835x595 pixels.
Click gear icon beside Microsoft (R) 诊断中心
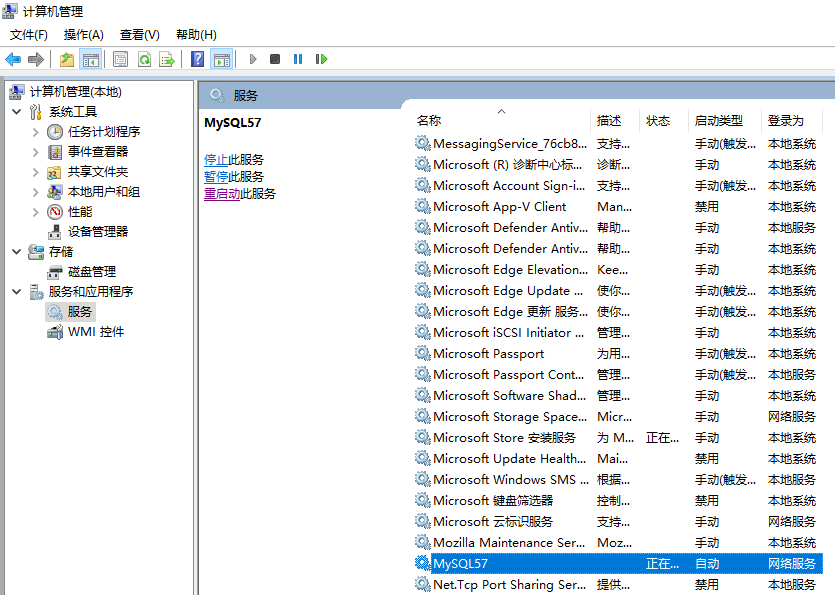coord(423,164)
